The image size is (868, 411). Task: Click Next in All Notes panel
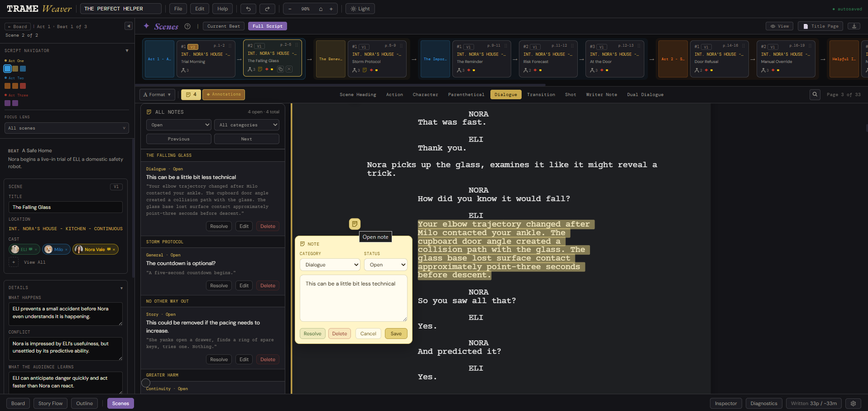click(x=247, y=139)
